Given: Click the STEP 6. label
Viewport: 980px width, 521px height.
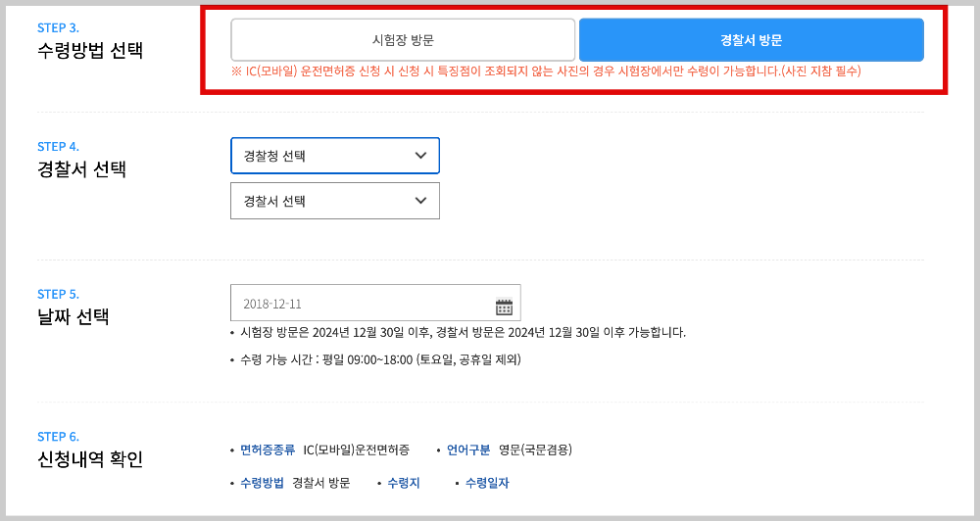Looking at the screenshot, I should pos(58,437).
